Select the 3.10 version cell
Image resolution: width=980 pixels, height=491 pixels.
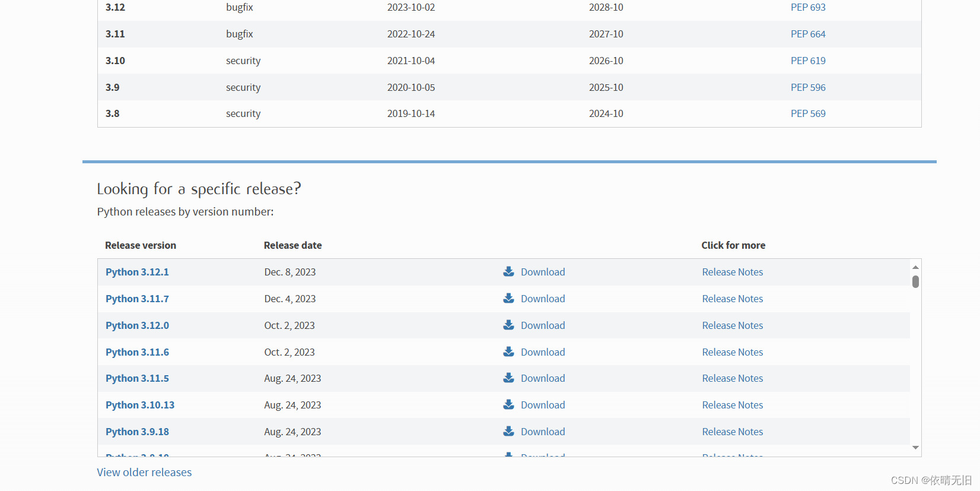(x=115, y=61)
